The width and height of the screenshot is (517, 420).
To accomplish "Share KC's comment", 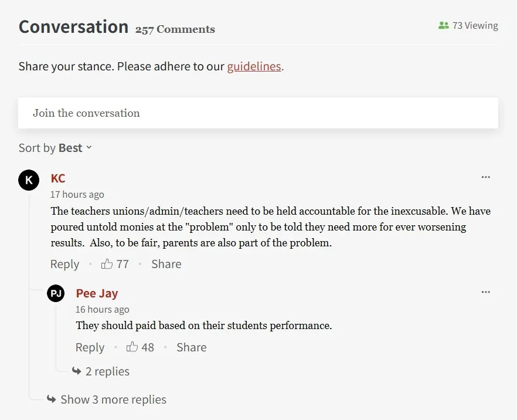I will click(166, 264).
